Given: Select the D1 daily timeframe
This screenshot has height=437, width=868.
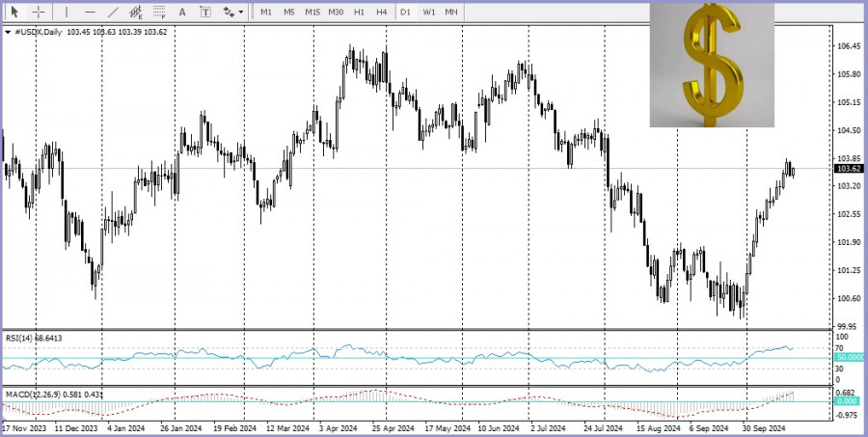Looking at the screenshot, I should click(x=405, y=12).
